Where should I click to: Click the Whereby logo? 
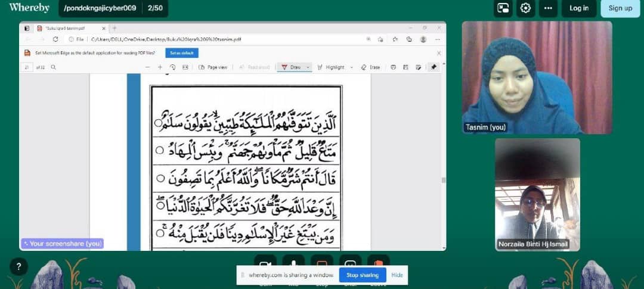[x=29, y=7]
